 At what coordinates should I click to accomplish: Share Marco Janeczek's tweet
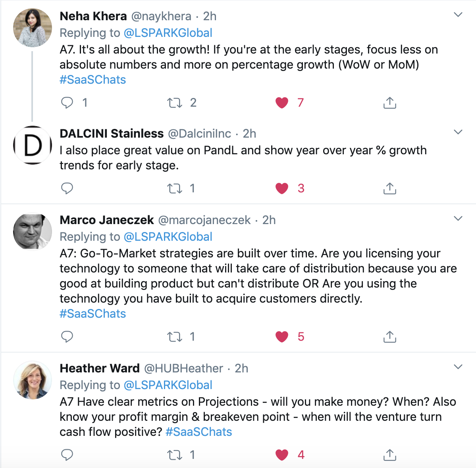[x=390, y=337]
